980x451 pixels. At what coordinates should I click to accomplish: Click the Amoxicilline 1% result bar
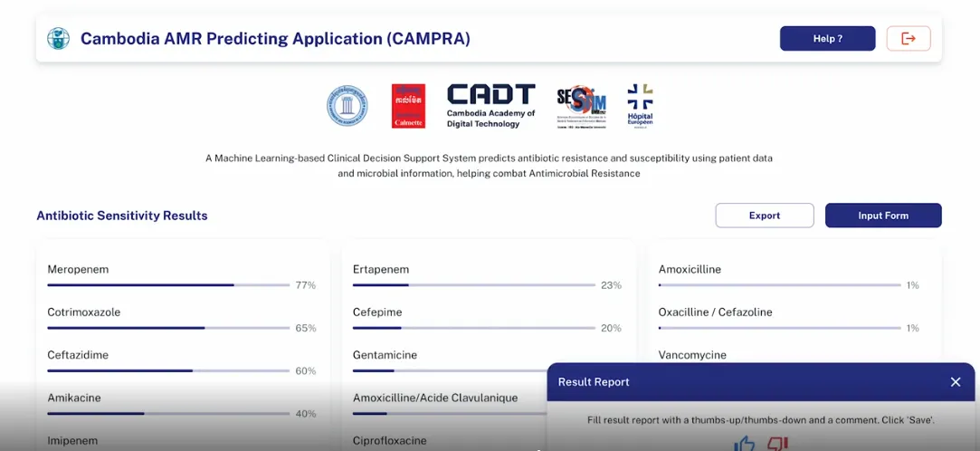[x=778, y=285]
